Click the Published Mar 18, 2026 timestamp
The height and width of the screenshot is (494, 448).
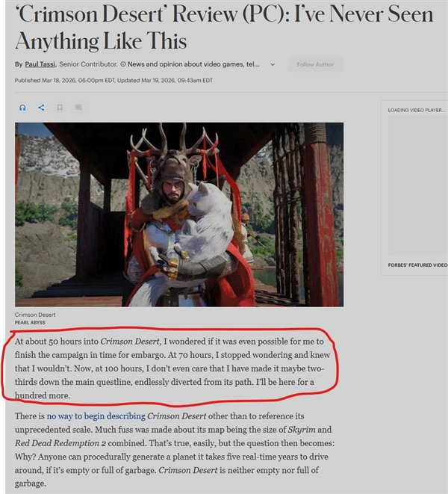click(x=64, y=80)
